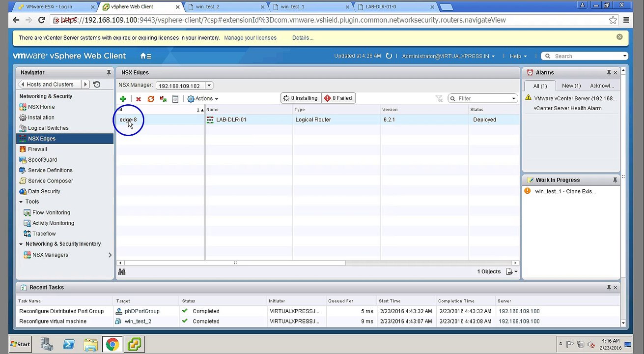The height and width of the screenshot is (354, 644).
Task: Click the Redeploy edge toolbar icon
Action: point(163,99)
